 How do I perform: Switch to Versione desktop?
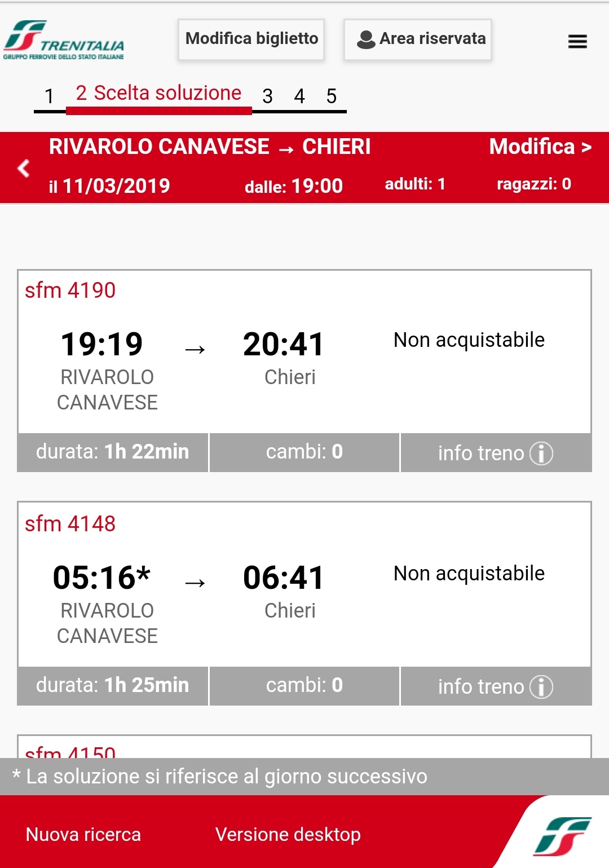click(x=288, y=834)
